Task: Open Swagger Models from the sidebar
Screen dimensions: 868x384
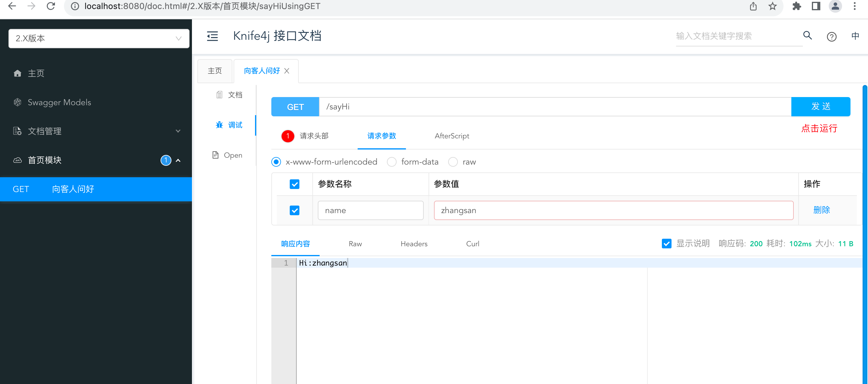Action: tap(59, 102)
